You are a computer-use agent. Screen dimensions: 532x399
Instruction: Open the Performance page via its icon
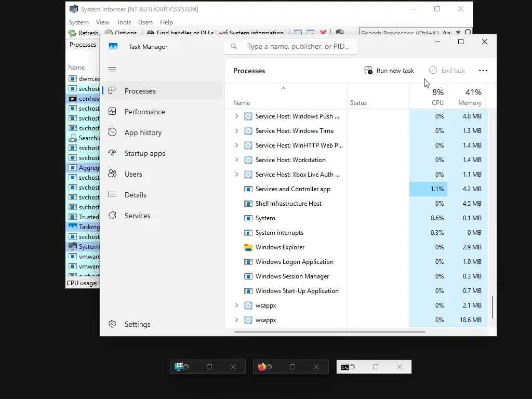(112, 111)
